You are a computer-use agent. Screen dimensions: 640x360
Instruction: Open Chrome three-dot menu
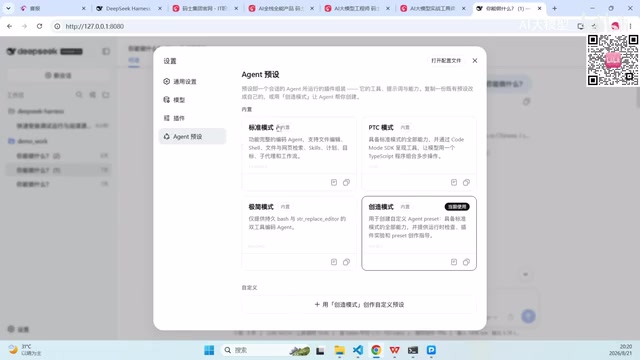[x=630, y=26]
